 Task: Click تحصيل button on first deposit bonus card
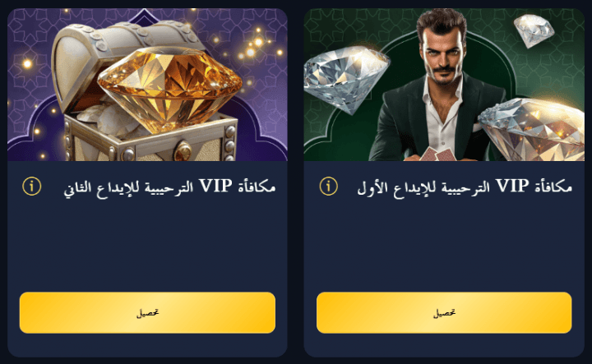444,313
